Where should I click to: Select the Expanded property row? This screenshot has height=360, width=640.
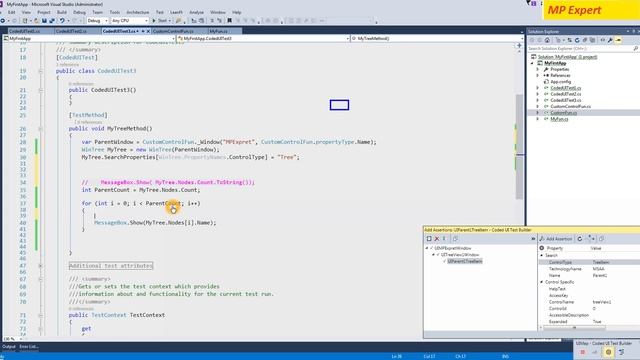[589, 322]
